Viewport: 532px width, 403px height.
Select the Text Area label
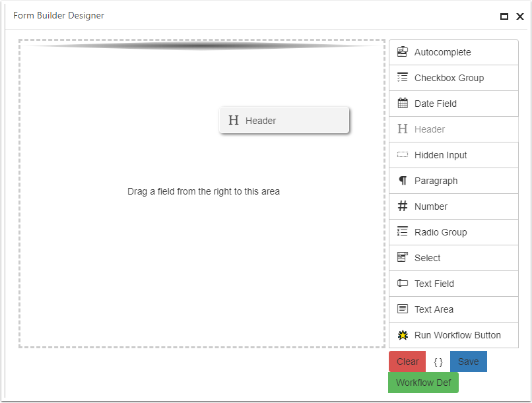click(434, 309)
